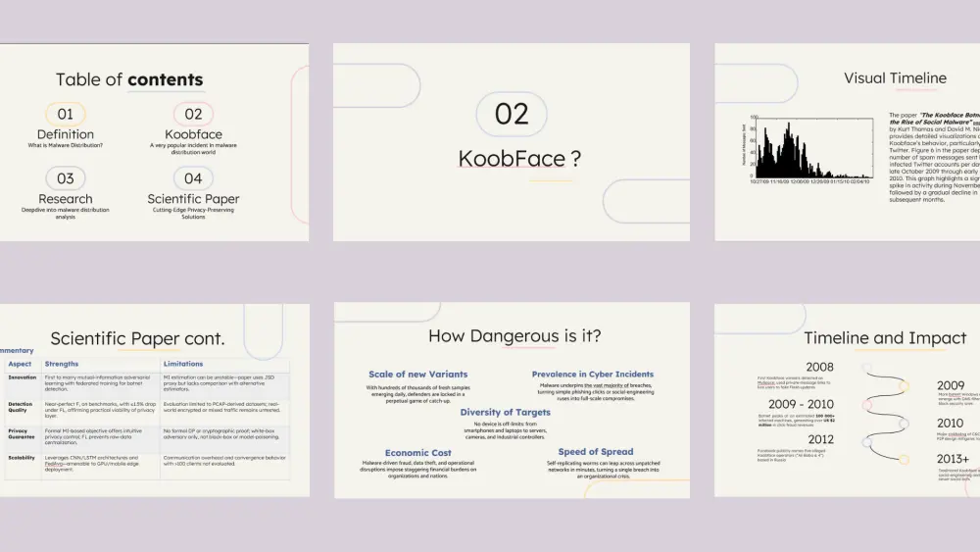Screen dimensions: 980x552
Task: Open the Visual Timeline slide thumbnail
Action: tap(848, 142)
